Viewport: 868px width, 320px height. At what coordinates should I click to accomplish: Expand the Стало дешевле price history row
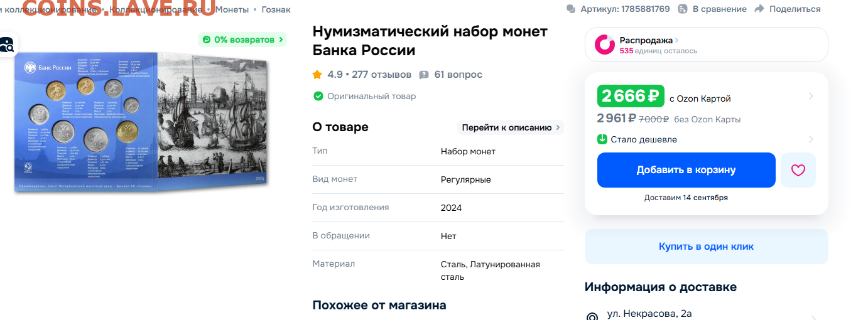pos(707,139)
